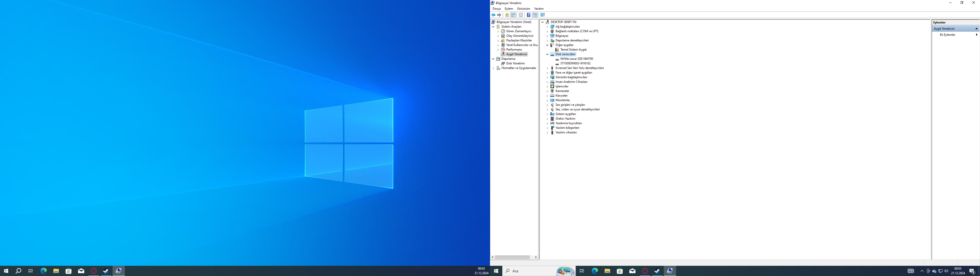
Task: Click the blue Help question mark icon
Action: (x=529, y=15)
